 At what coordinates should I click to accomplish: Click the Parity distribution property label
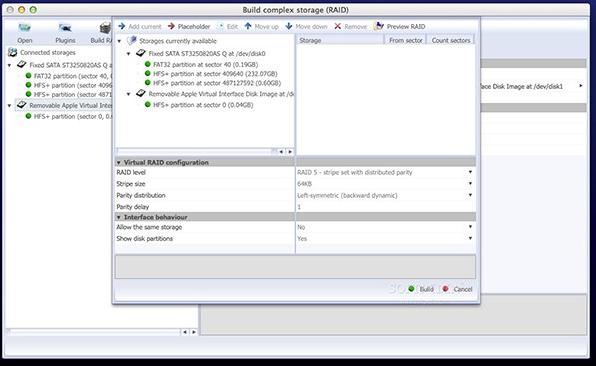coord(141,195)
